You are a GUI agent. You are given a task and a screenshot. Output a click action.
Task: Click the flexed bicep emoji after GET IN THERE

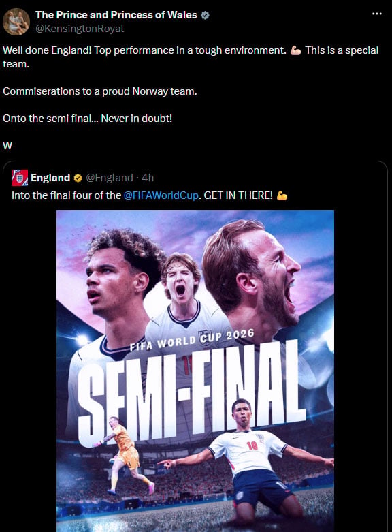click(282, 195)
